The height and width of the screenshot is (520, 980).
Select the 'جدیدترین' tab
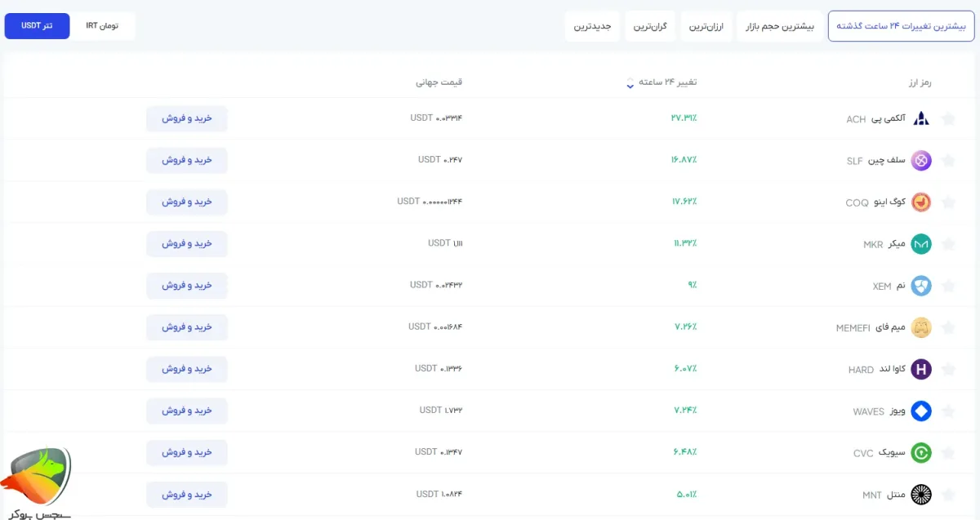click(x=593, y=26)
